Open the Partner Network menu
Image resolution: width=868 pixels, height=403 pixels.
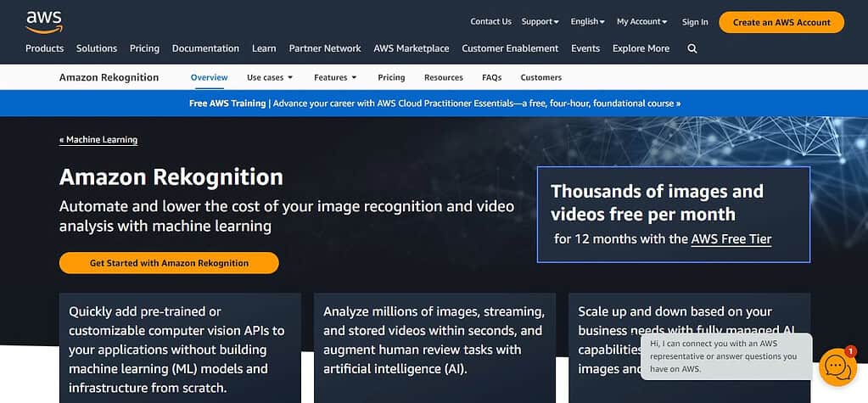tap(325, 48)
